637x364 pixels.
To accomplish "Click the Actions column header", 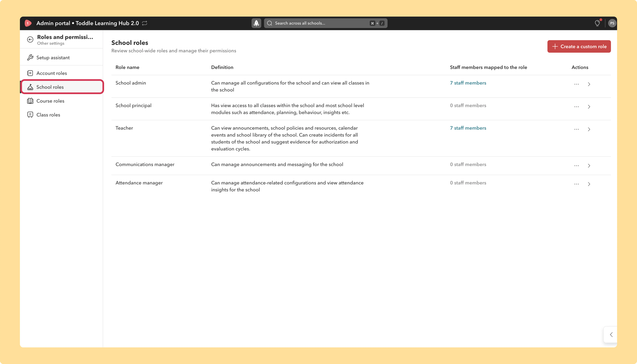I will coord(580,67).
